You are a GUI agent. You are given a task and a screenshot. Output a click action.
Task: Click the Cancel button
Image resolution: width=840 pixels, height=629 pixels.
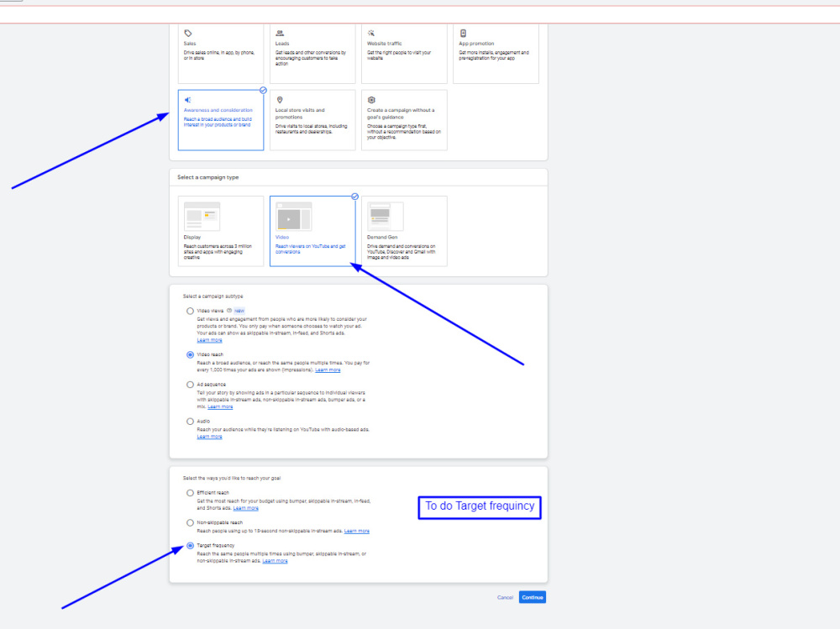click(x=505, y=597)
